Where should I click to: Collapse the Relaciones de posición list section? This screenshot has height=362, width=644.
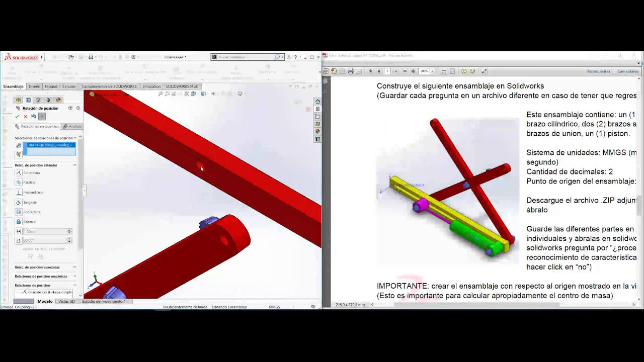[75, 285]
